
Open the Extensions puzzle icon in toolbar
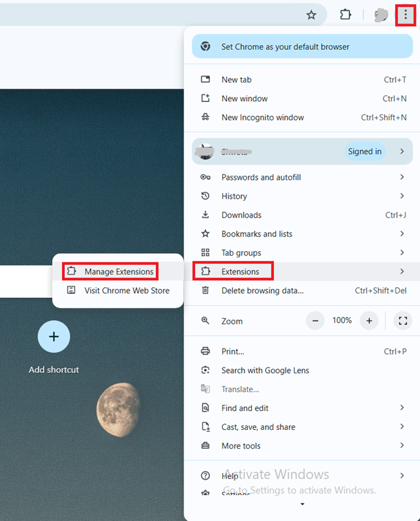346,15
